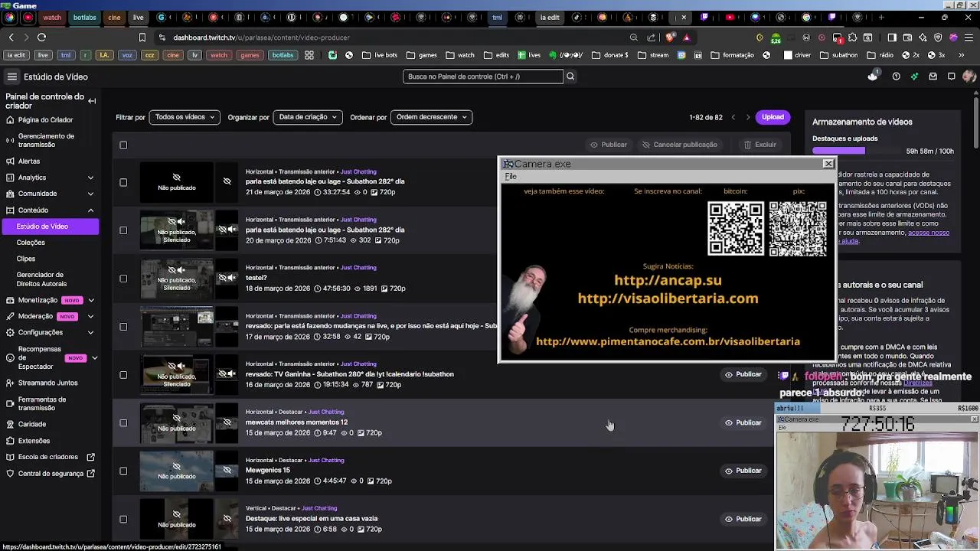980x551 pixels.
Task: Toggle the select-all videos checkbox
Action: click(x=123, y=145)
